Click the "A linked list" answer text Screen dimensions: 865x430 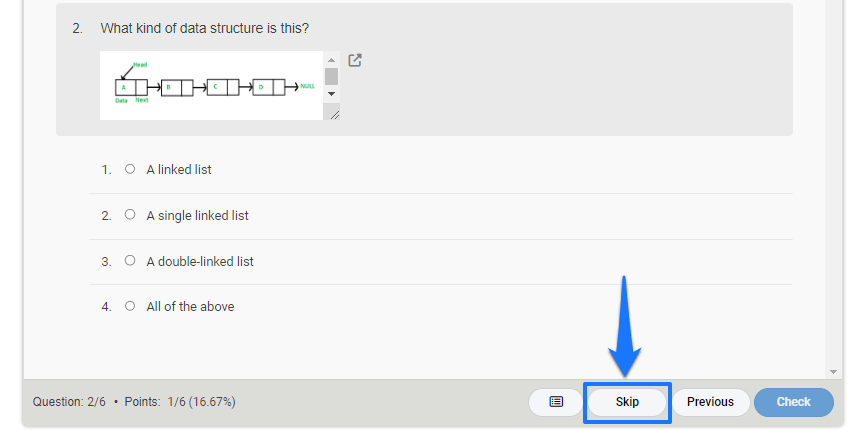click(179, 169)
